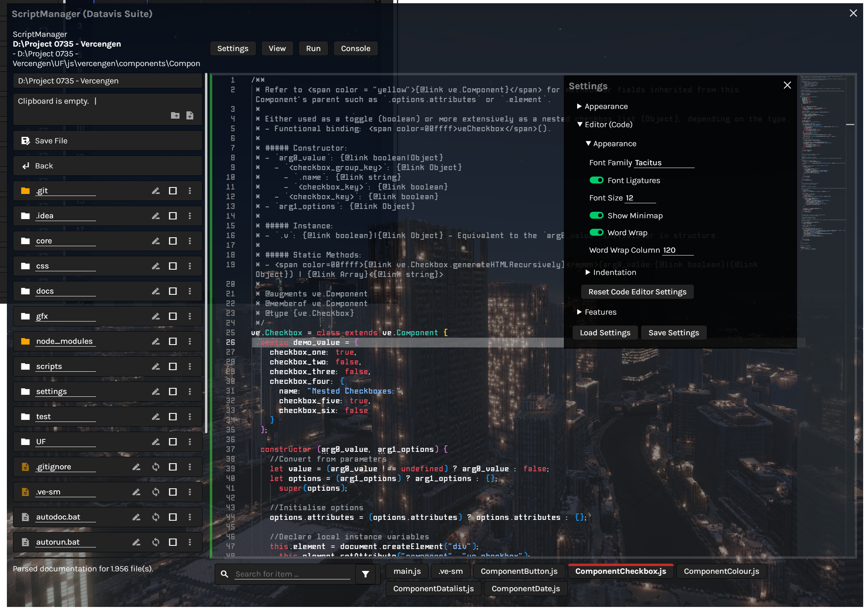Toggle the Font Ligatures switch
Screen dimensions: 868x611
[596, 180]
